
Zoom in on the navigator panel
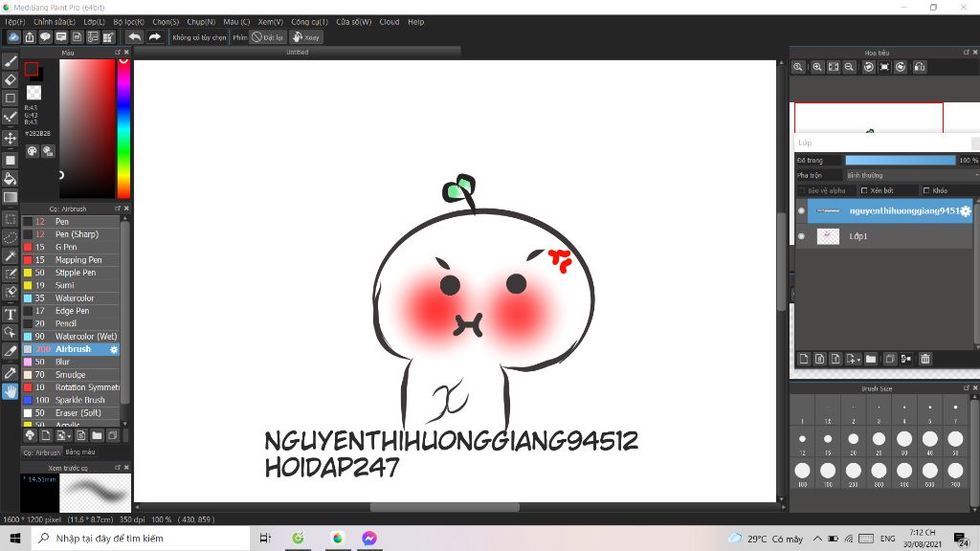[x=817, y=67]
